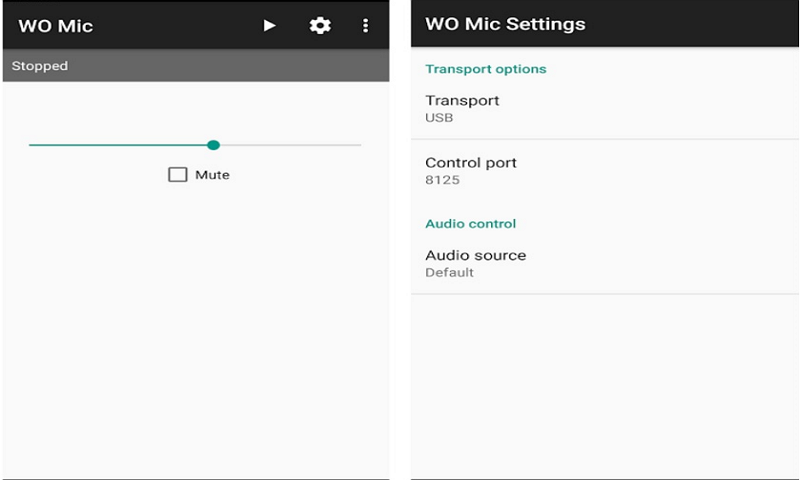Click empty area below Audio source
Screen dimensions: 800x480
tap(605, 380)
